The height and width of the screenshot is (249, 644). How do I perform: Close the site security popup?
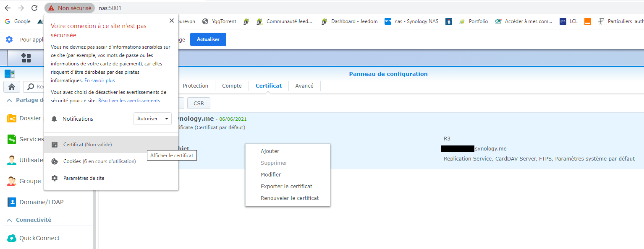(x=171, y=21)
